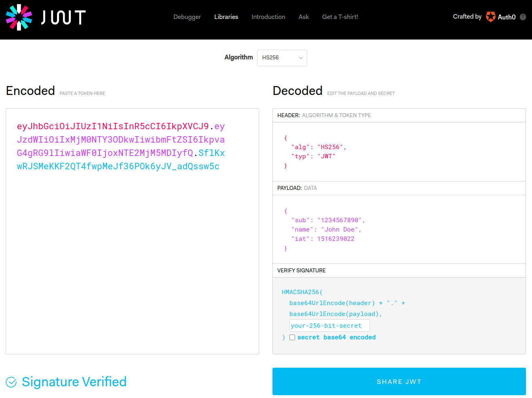The image size is (532, 398).
Task: Click the blue signature segment wRJSMeKKF2QT4fwpMeJf36POk6yJV_adQssw5c
Action: 118,166
